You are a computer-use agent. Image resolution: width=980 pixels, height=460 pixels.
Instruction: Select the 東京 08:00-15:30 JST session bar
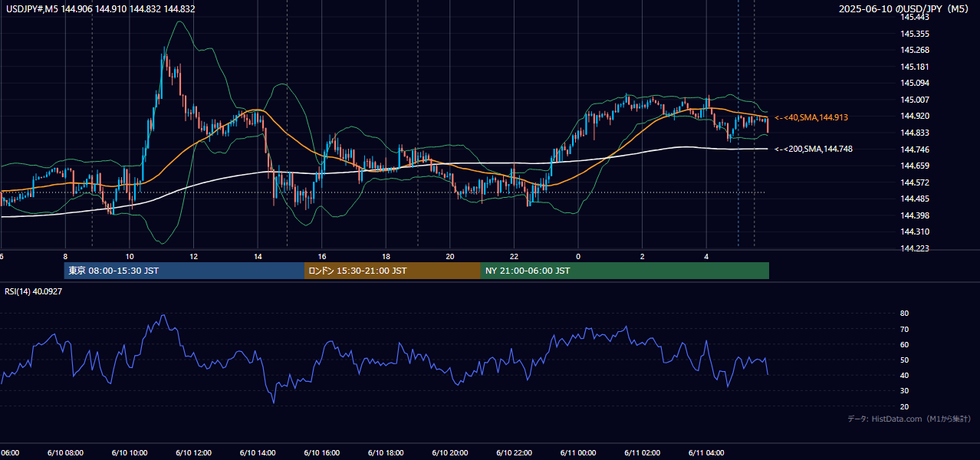click(x=184, y=271)
